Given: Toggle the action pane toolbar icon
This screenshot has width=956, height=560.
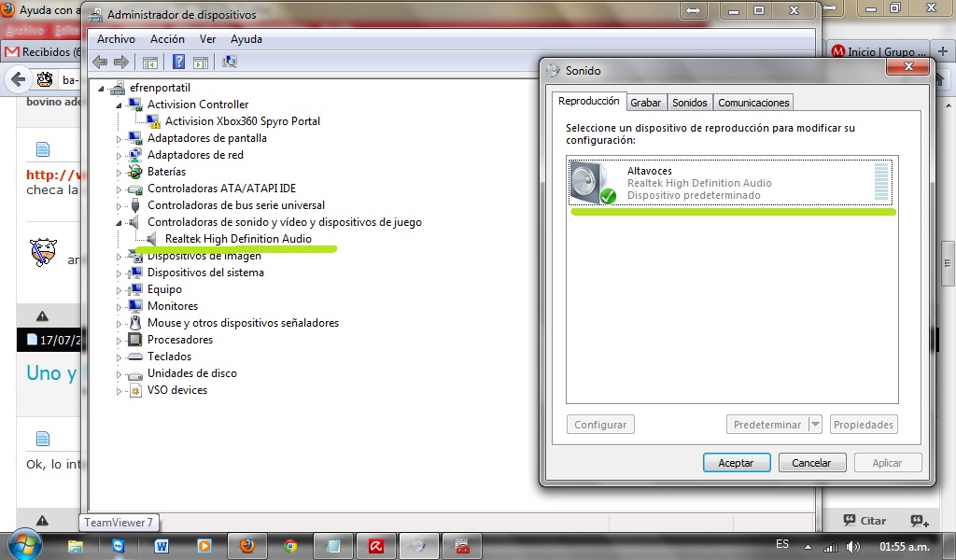Looking at the screenshot, I should pos(201,62).
